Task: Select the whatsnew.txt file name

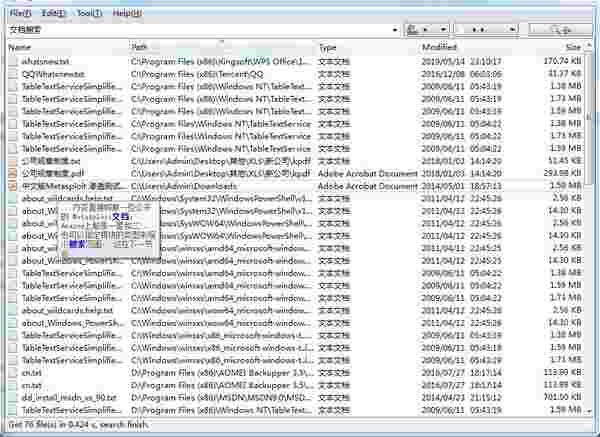Action: 46,61
